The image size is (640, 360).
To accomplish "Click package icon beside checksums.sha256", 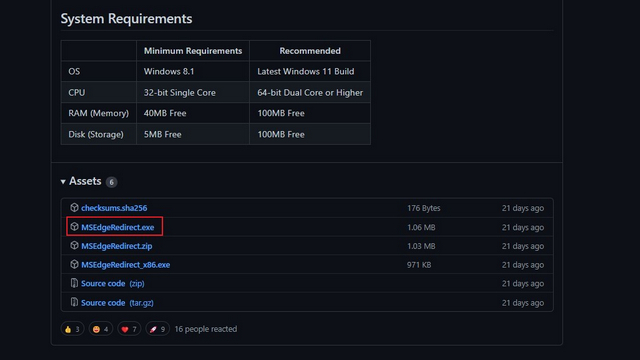I will 74,207.
